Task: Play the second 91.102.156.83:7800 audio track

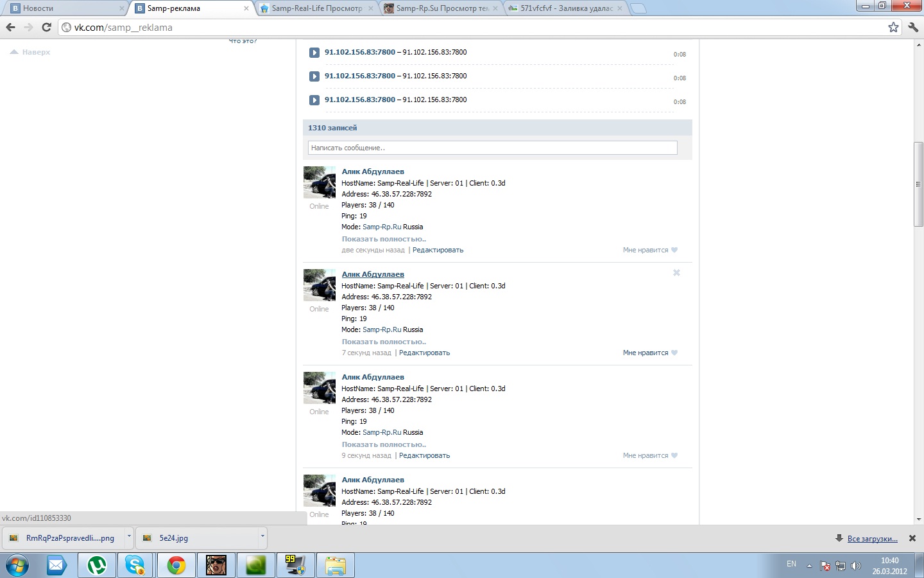Action: pos(314,76)
